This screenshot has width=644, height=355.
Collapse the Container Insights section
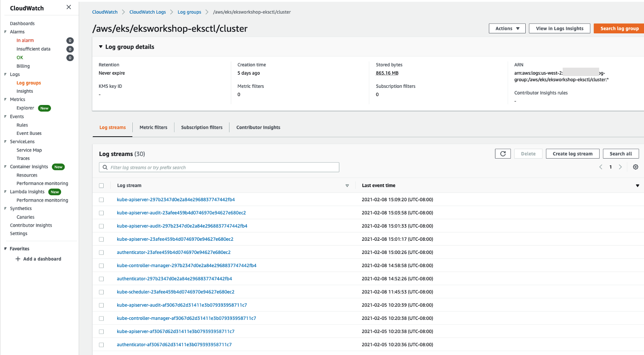[x=5, y=167]
